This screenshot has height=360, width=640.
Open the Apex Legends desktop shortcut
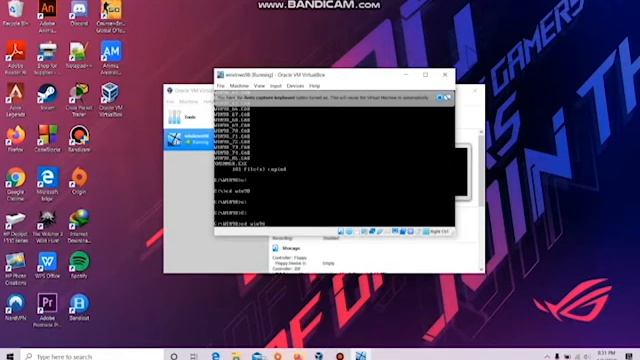[16, 100]
